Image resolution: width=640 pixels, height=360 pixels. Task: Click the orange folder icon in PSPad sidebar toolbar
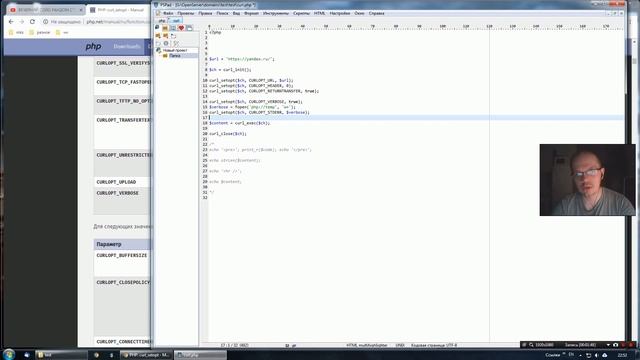point(165,28)
